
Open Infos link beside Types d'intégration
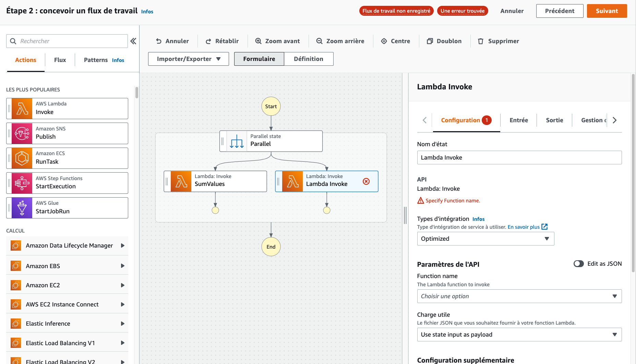[x=478, y=219]
